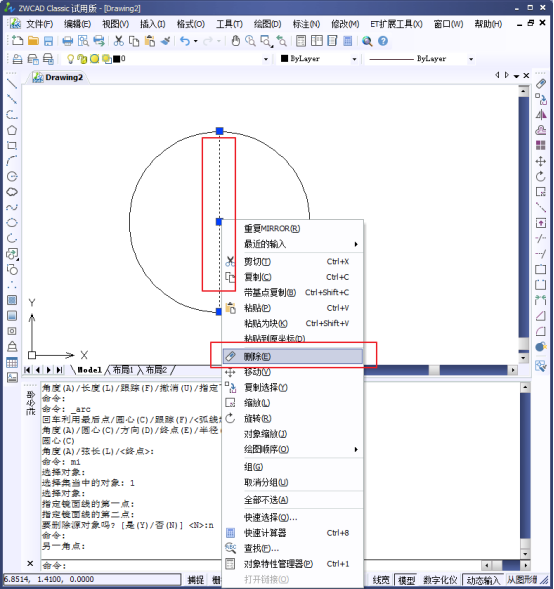Click drawing area vertical scrollbar down arrow
This screenshot has width=554, height=589.
(524, 358)
